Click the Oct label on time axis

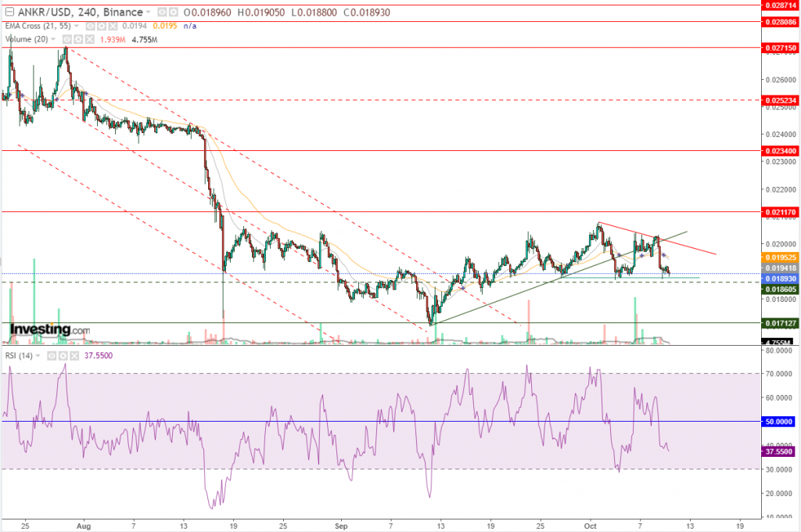point(591,526)
